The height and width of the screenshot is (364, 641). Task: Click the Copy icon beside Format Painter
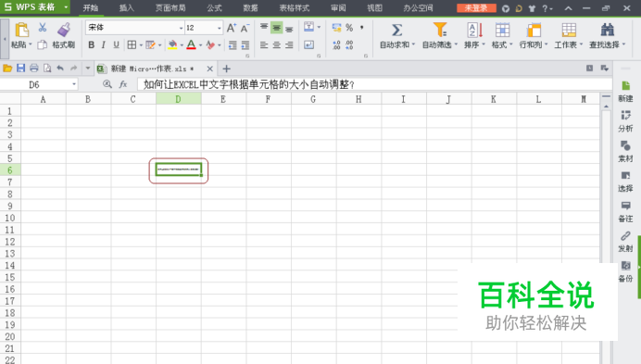click(x=42, y=44)
